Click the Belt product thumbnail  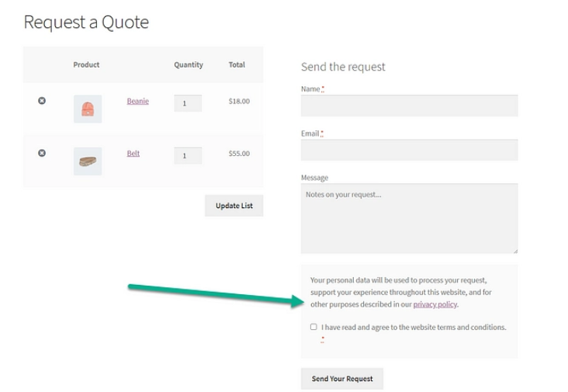(88, 161)
